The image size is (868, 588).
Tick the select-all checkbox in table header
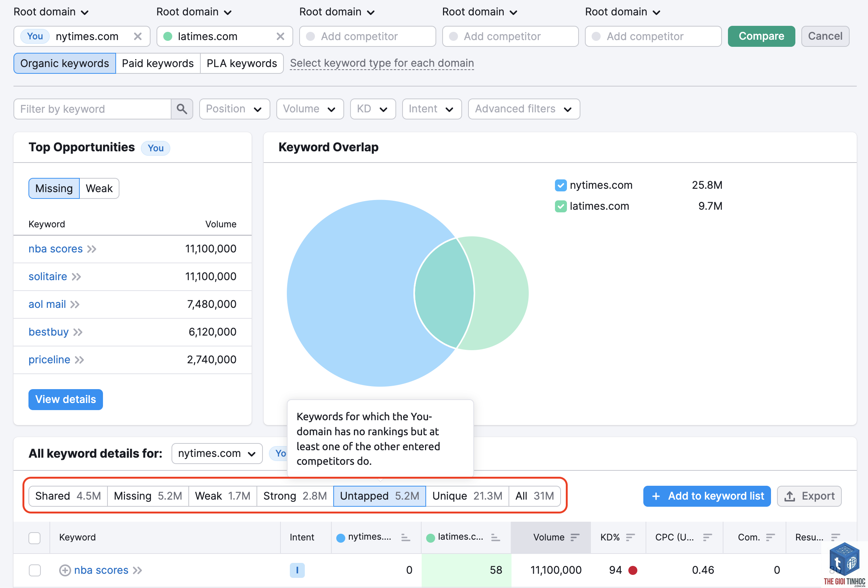coord(34,538)
